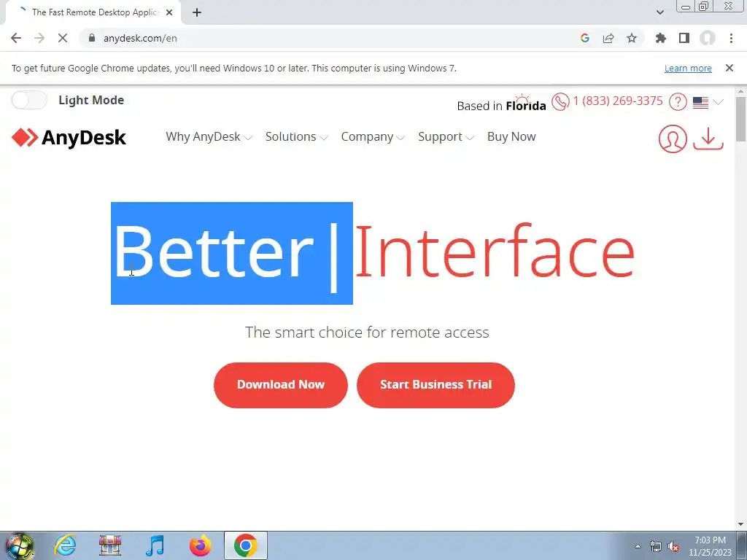Open the US flag language selector
747x560 pixels.
click(x=708, y=102)
